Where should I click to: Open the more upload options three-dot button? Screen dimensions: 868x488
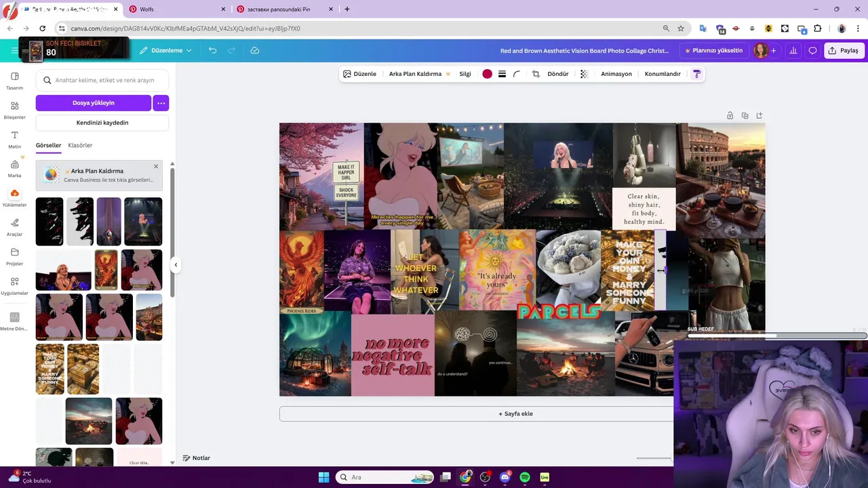161,103
